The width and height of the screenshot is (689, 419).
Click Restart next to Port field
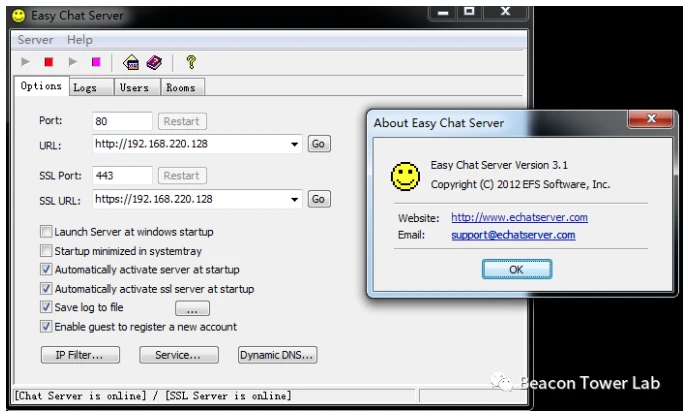[x=181, y=121]
